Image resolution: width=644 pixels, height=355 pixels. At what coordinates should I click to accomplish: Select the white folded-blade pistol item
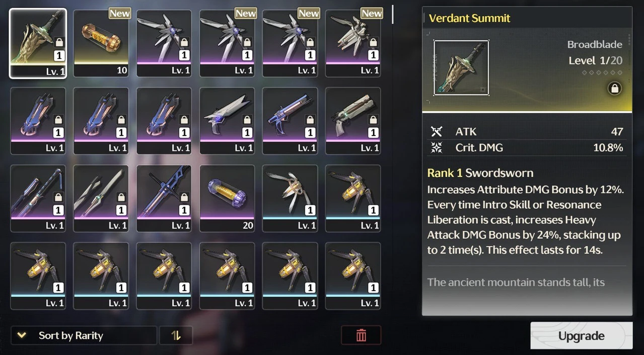click(x=227, y=121)
